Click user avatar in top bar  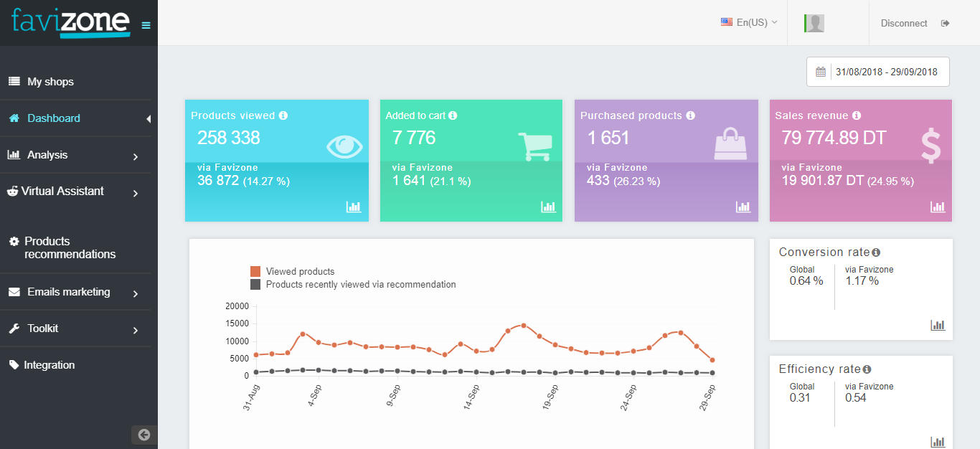point(814,23)
